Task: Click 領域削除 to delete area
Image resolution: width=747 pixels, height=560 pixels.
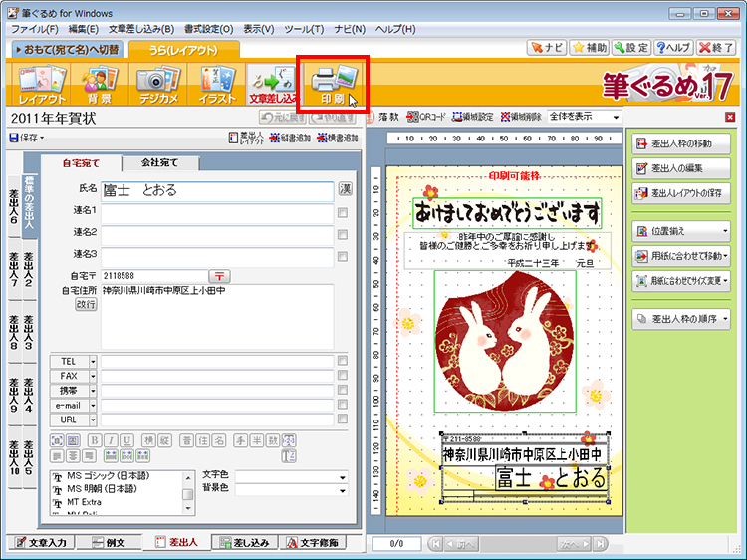Action: [x=521, y=117]
